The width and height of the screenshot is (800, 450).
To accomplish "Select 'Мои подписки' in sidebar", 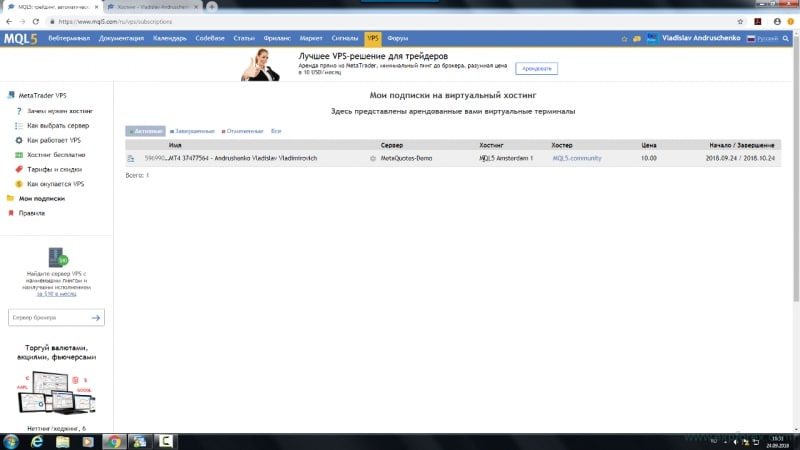I will [42, 198].
